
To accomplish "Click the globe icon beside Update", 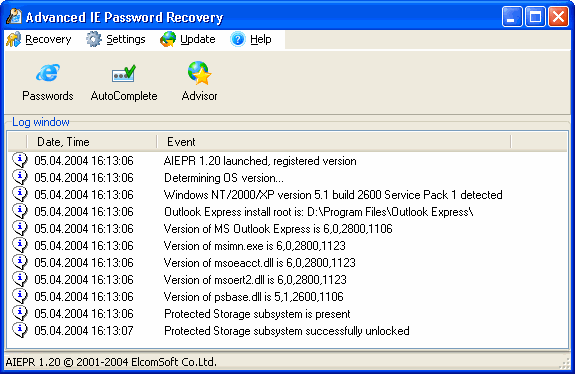I will pos(168,39).
